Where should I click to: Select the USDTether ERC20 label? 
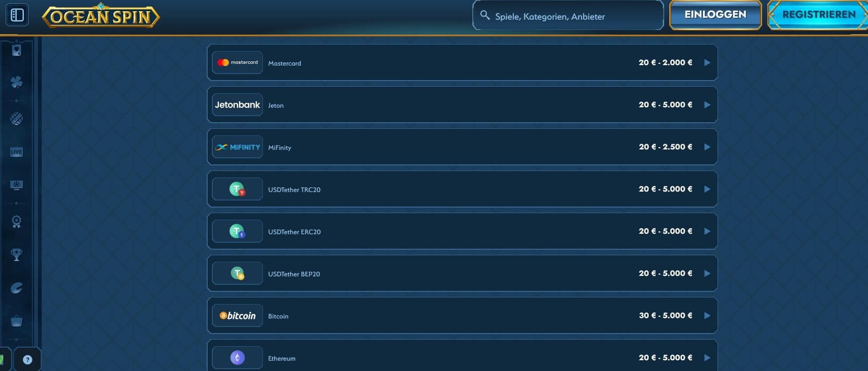(294, 232)
